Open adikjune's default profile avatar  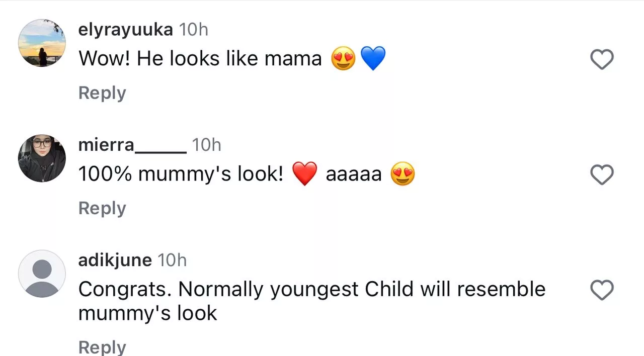coord(42,274)
